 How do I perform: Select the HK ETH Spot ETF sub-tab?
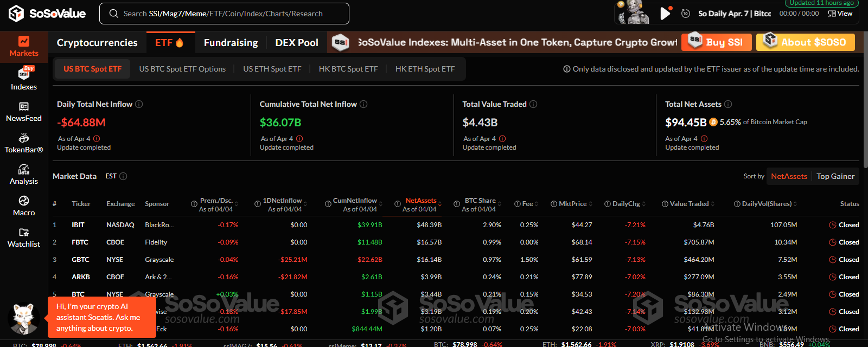(x=425, y=69)
